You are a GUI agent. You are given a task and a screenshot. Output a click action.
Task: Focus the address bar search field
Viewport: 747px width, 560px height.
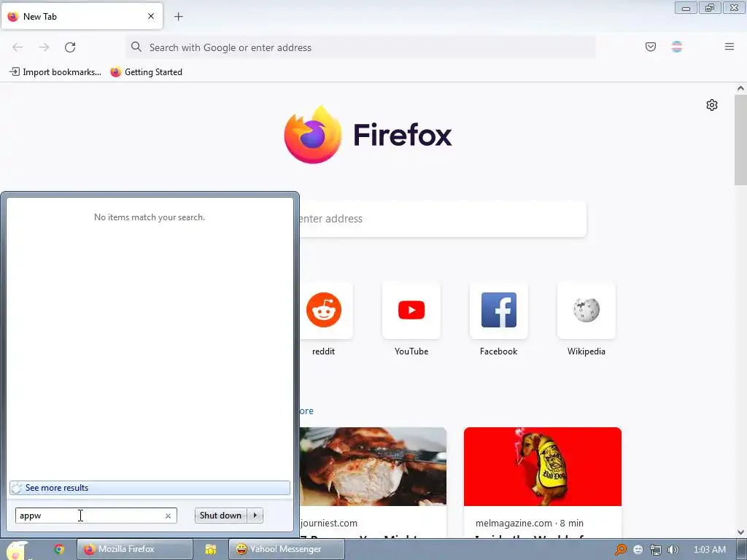coord(360,47)
